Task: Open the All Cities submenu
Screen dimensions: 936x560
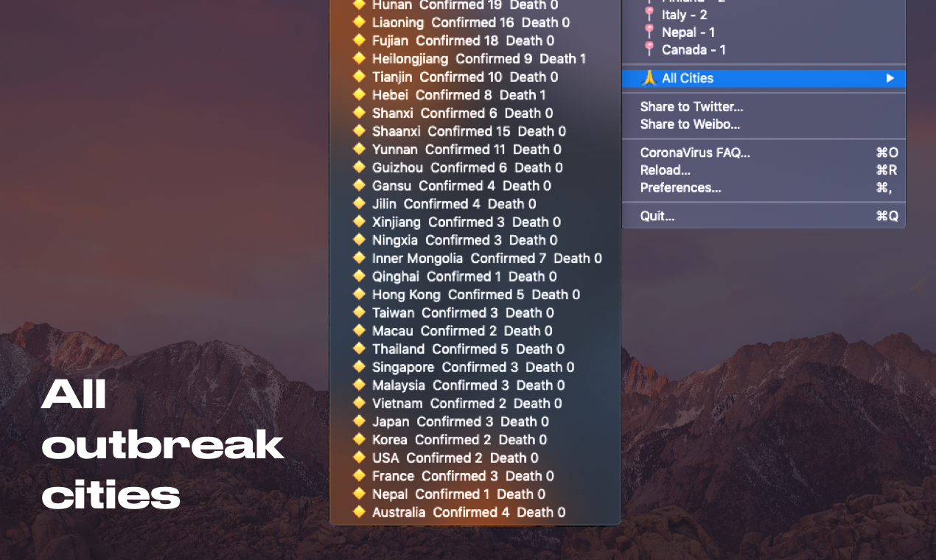Action: (764, 78)
